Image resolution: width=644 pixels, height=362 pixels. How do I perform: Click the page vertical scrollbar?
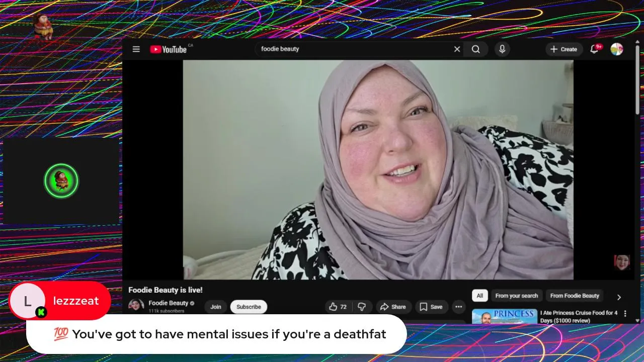[x=637, y=79]
